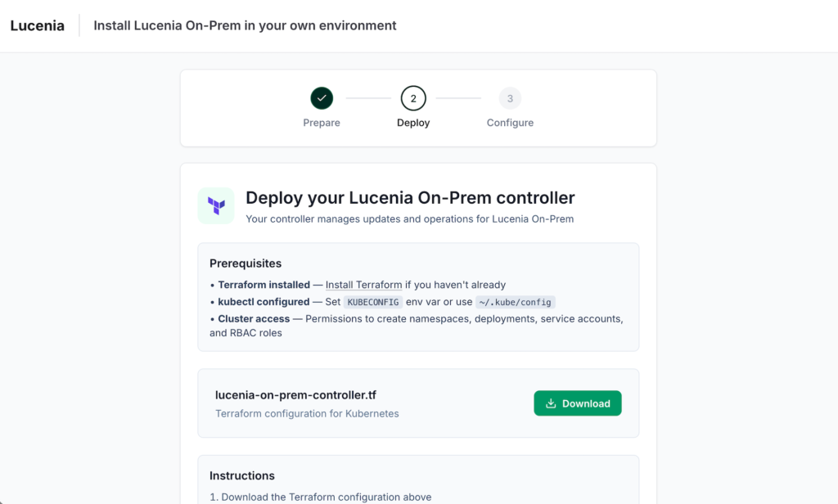Click the Terraform logo icon
Screen dimensions: 838x504
click(x=216, y=205)
